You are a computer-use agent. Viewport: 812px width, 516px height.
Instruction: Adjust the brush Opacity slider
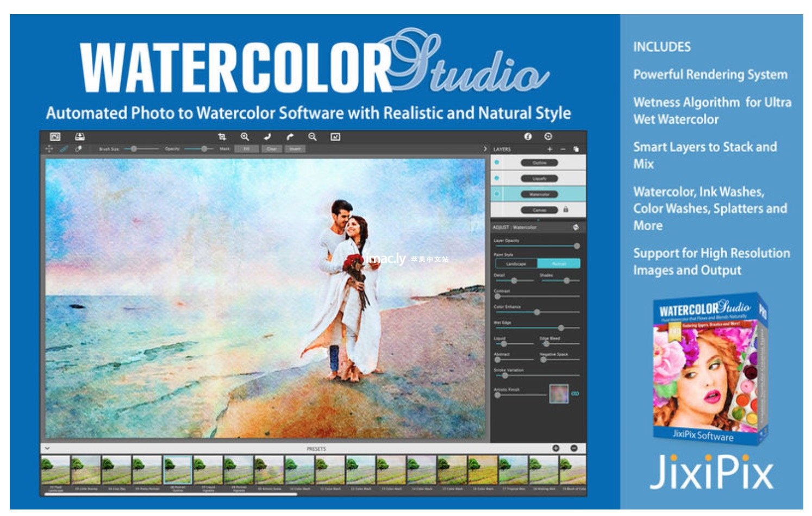(198, 148)
